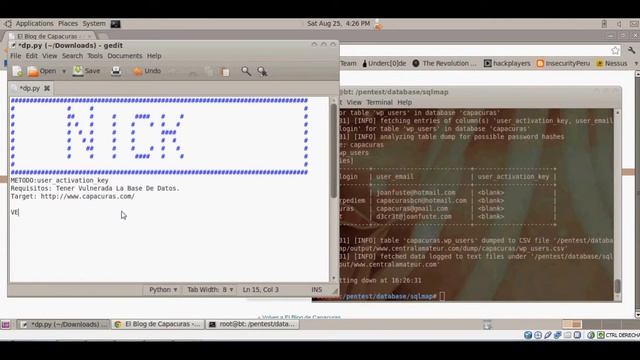The height and width of the screenshot is (360, 640).
Task: Click capacuras@gmail.com in terminal output
Action: point(412,209)
